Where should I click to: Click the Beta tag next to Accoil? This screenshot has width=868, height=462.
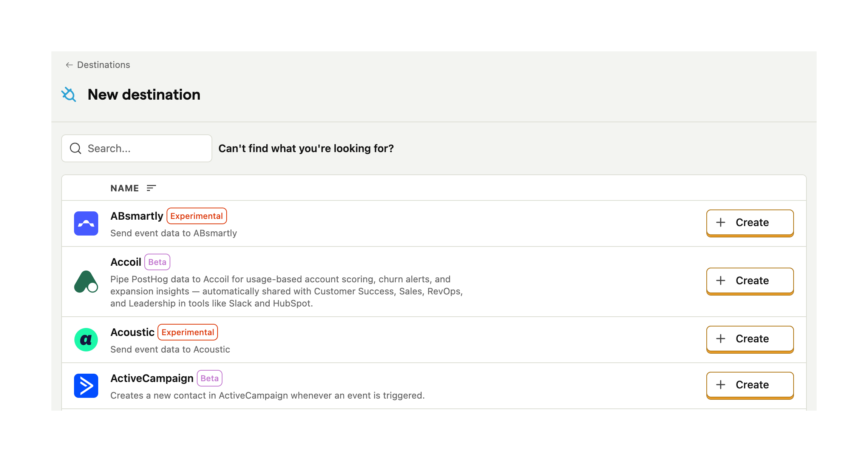157,262
